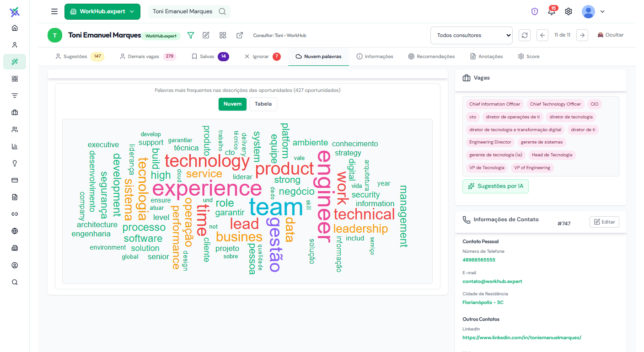Click the Chief Information Officer tag
Image resolution: width=644 pixels, height=352 pixels.
495,104
